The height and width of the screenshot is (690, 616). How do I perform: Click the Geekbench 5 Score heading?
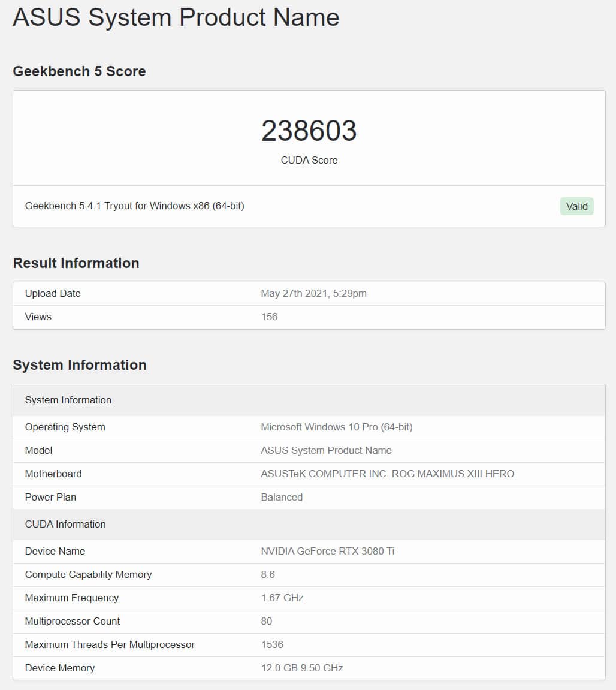pyautogui.click(x=79, y=71)
